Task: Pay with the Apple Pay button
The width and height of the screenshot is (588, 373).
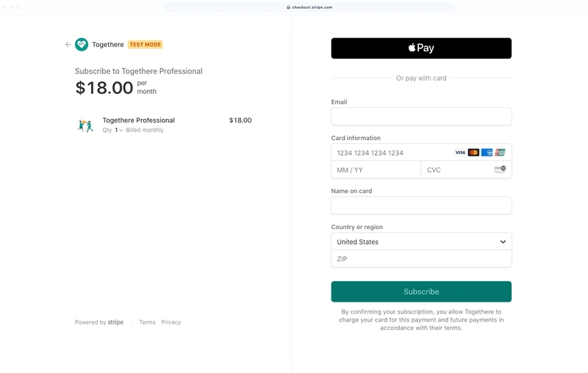Action: pos(421,48)
